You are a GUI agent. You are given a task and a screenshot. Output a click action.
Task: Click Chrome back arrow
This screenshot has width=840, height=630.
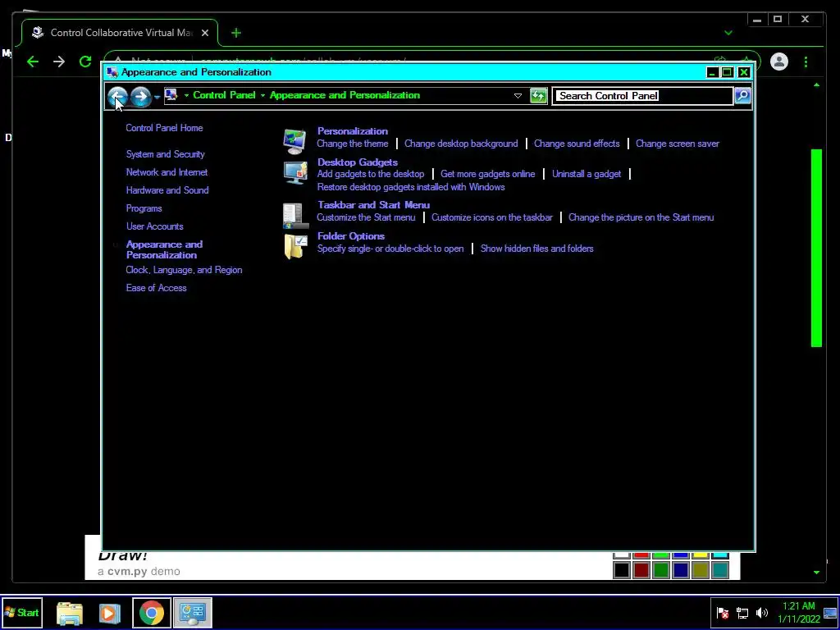[33, 62]
